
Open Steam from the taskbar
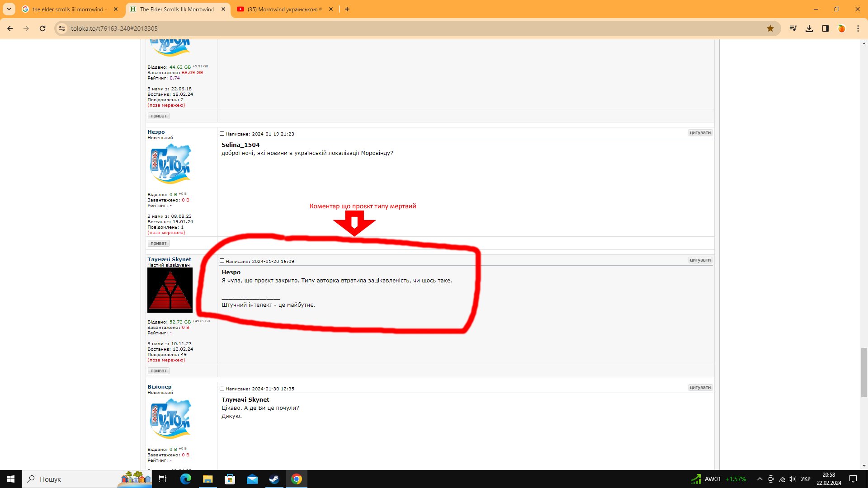[x=274, y=479]
